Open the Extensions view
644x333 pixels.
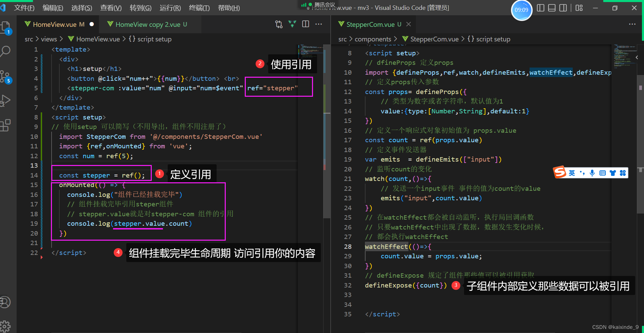click(5, 125)
